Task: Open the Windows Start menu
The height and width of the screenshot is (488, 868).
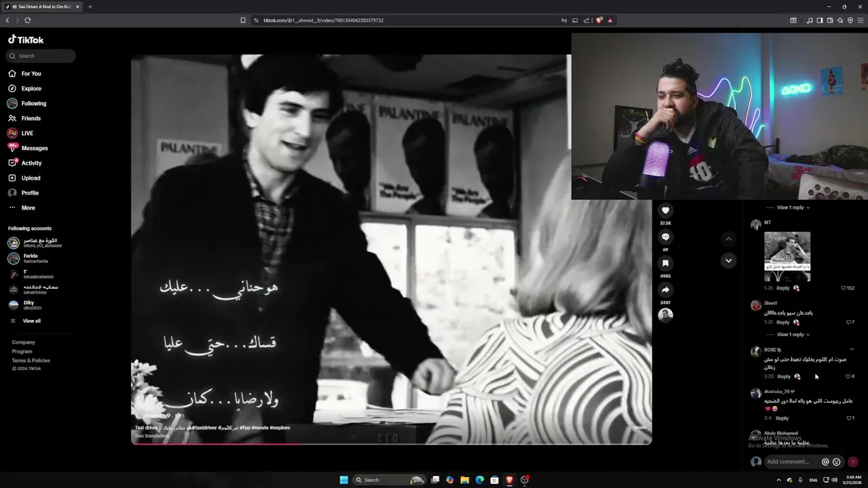Action: point(344,480)
